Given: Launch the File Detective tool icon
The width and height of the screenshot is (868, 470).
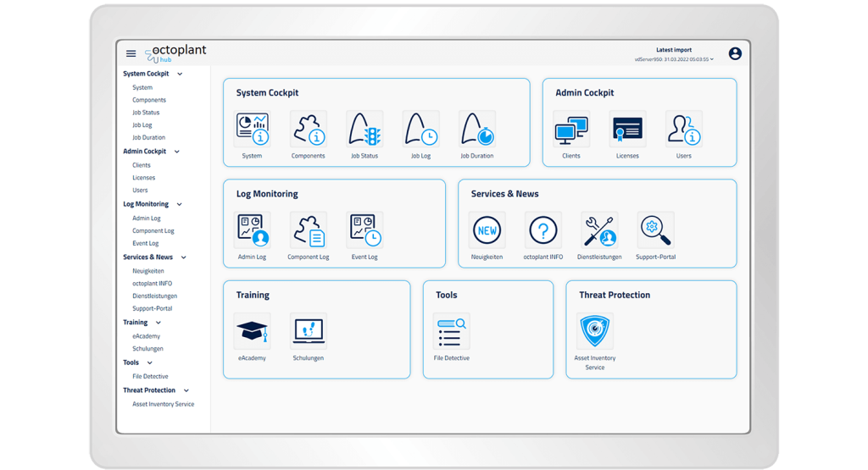Looking at the screenshot, I should tap(451, 331).
